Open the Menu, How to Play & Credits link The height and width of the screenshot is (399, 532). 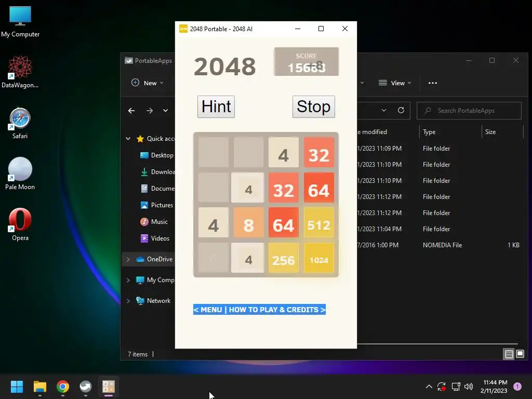[x=259, y=310]
